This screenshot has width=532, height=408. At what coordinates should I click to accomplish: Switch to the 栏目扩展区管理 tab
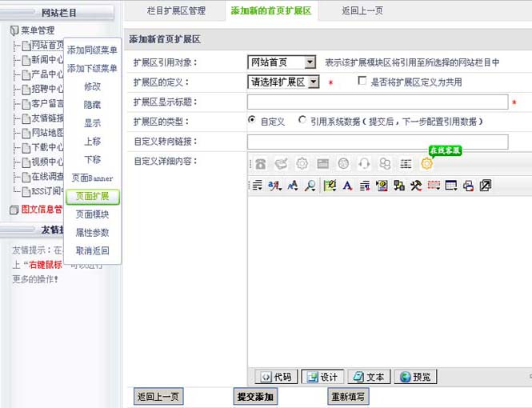176,10
